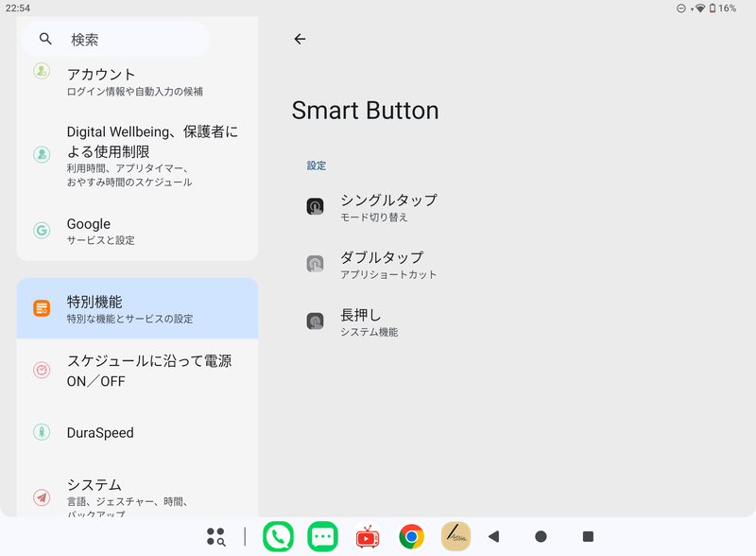Click the orange 特別機能 icon
The width and height of the screenshot is (756, 556).
coord(40,308)
